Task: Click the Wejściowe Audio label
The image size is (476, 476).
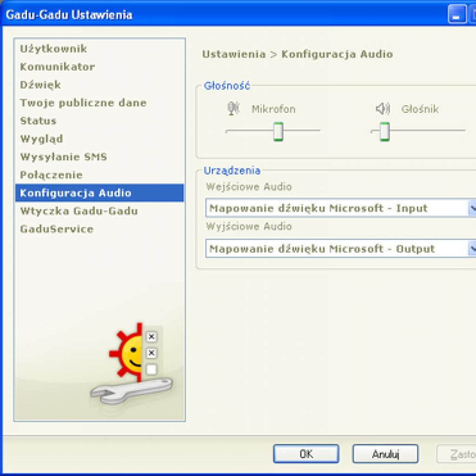Action: [x=249, y=187]
